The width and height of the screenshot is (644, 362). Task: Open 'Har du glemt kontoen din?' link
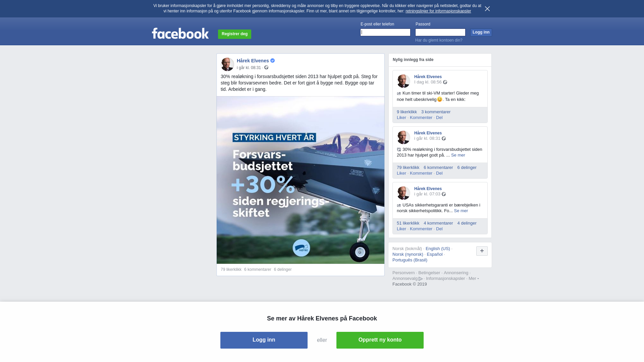click(x=439, y=40)
